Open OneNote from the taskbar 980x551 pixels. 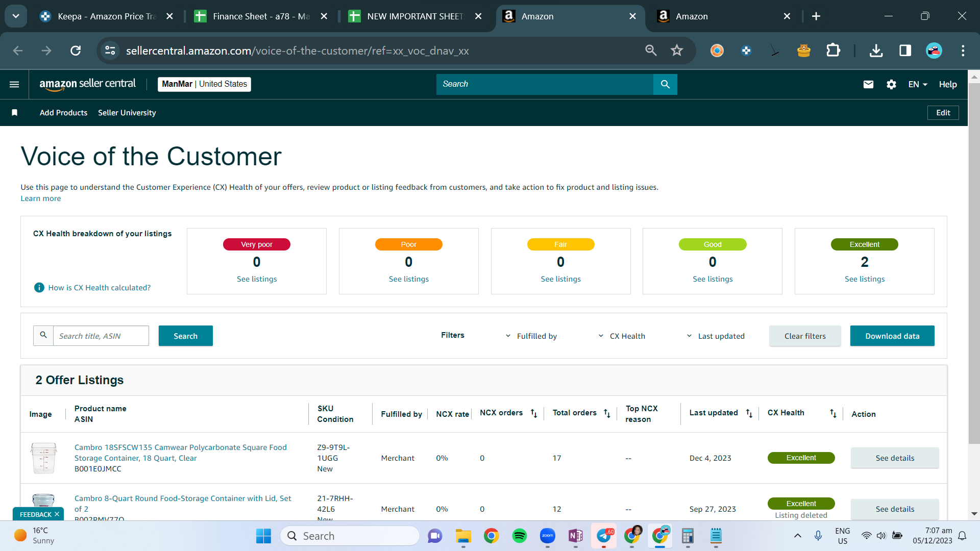576,536
